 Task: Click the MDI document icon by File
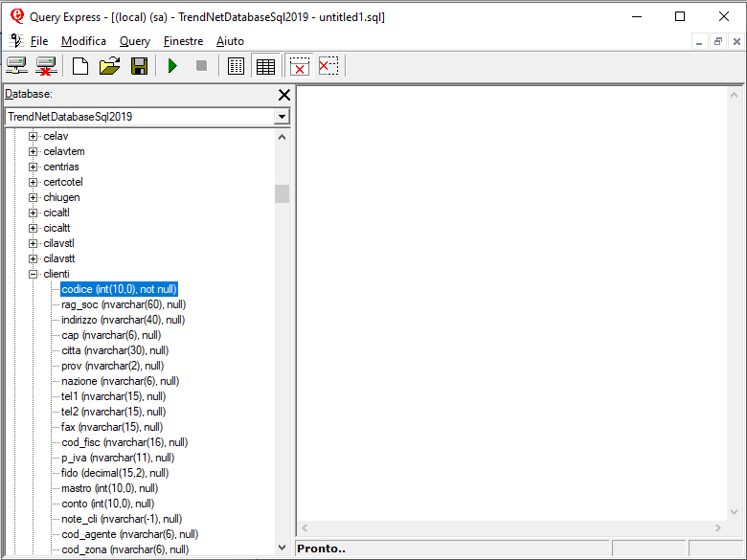[15, 41]
